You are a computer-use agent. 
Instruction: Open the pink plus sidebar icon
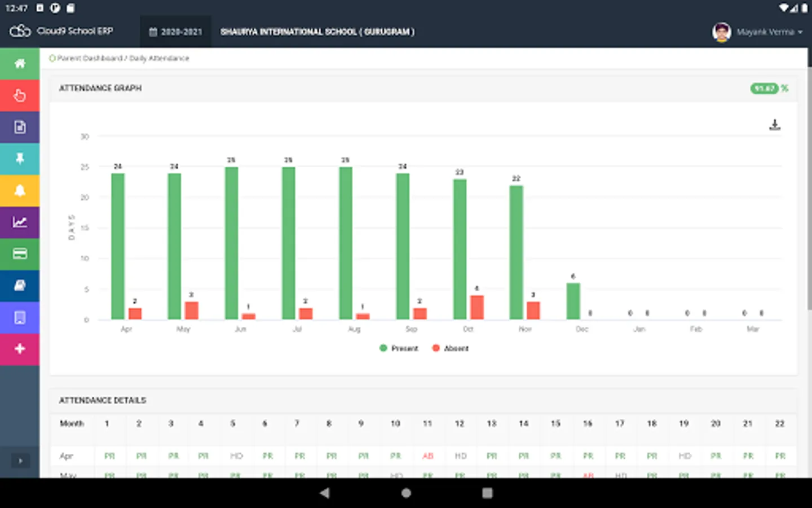(20, 349)
